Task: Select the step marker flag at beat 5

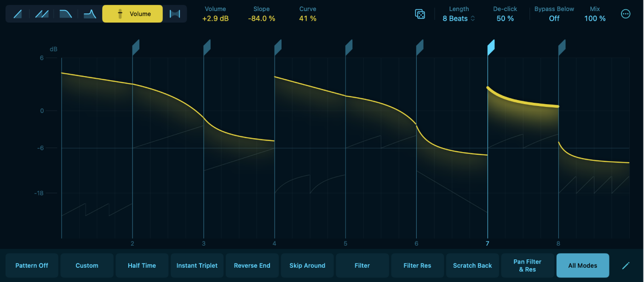Action: 349,47
